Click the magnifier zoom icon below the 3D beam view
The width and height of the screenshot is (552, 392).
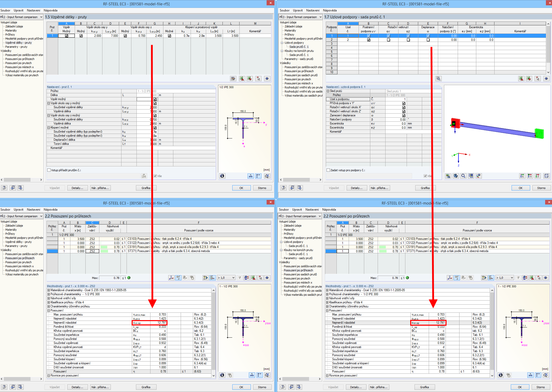pos(463,176)
